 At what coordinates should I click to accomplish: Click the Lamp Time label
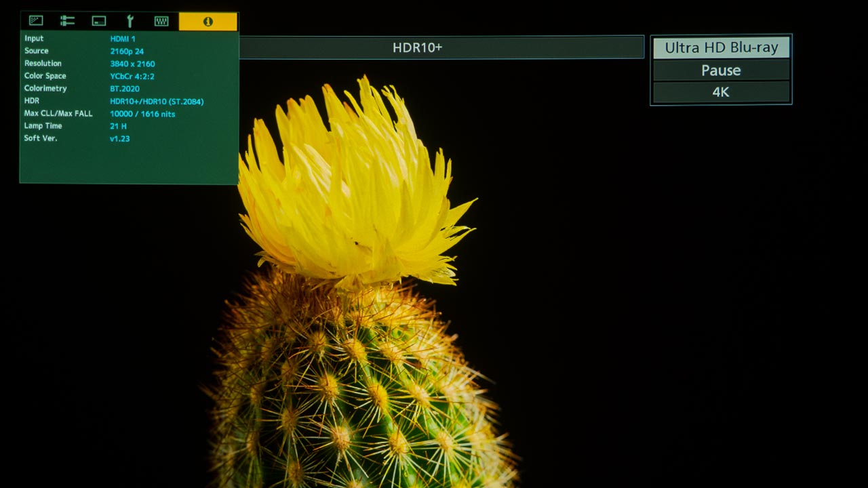[x=43, y=126]
